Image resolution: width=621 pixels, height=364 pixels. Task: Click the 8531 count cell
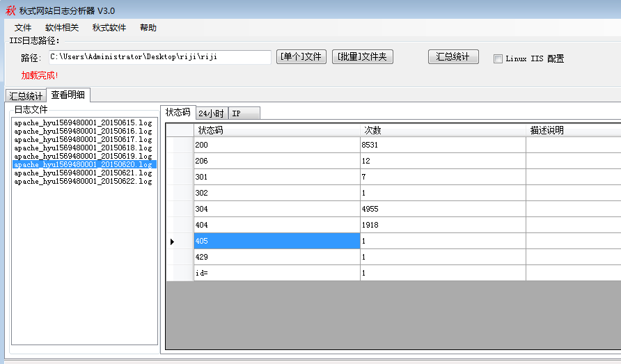point(442,145)
